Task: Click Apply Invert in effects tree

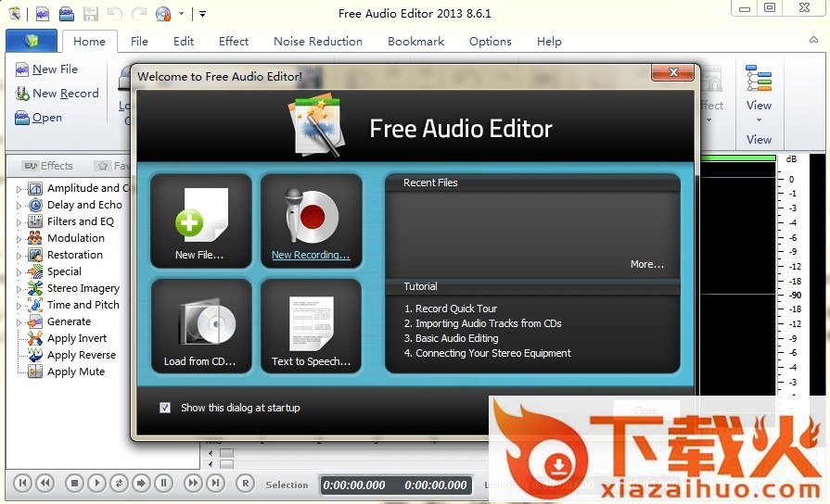Action: pyautogui.click(x=77, y=338)
